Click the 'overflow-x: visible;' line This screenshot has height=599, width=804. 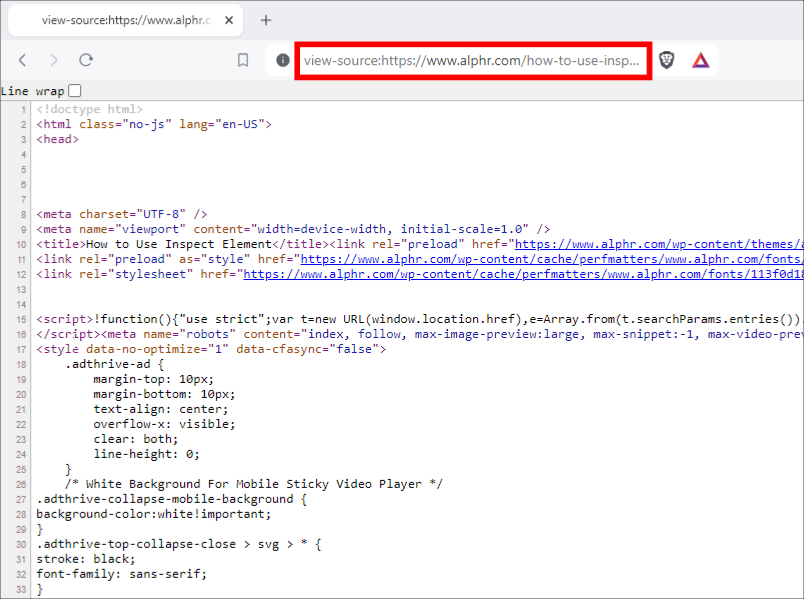[164, 424]
